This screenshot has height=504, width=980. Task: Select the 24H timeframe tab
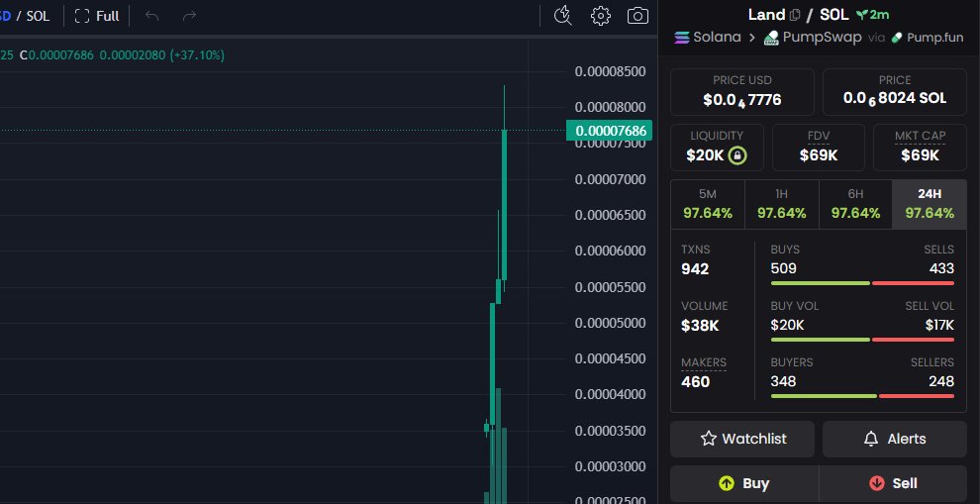pyautogui.click(x=930, y=205)
